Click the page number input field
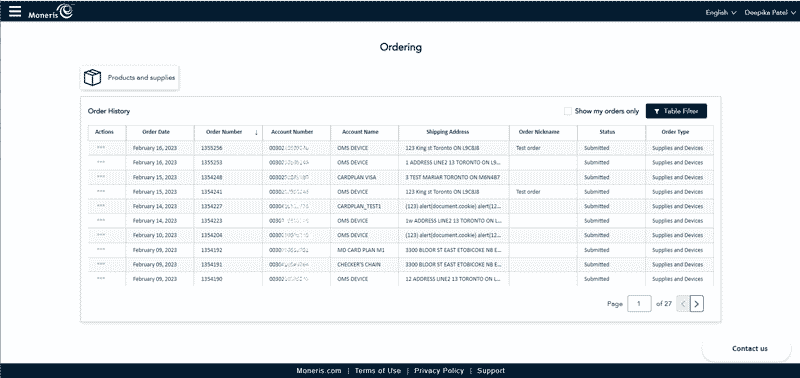 (639, 304)
